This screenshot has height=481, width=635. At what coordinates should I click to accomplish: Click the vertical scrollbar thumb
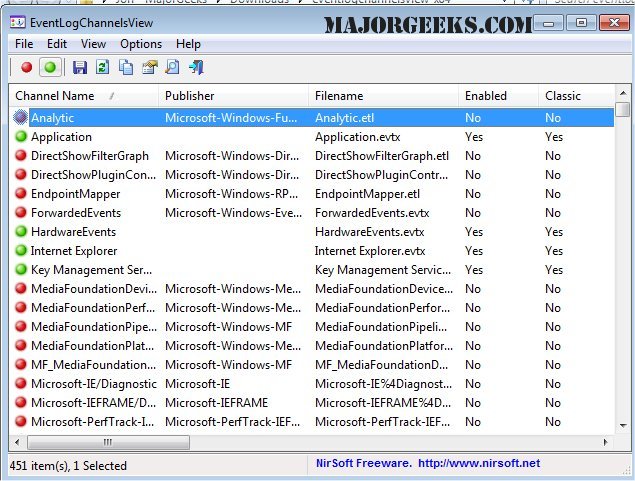pos(622,109)
